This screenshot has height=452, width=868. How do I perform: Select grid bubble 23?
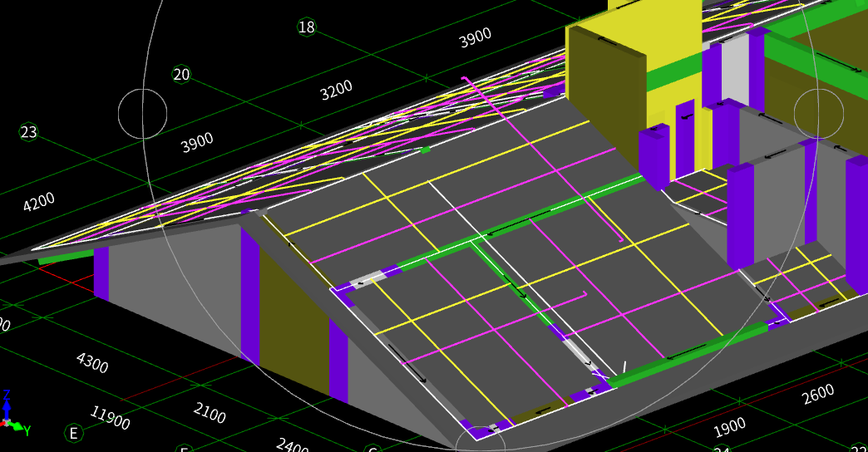tap(28, 132)
